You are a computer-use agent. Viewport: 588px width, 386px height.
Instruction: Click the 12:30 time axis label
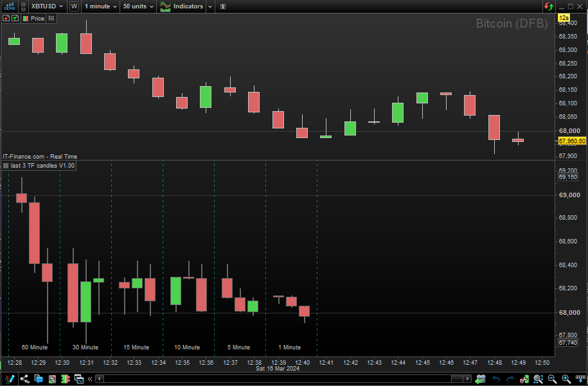click(62, 363)
